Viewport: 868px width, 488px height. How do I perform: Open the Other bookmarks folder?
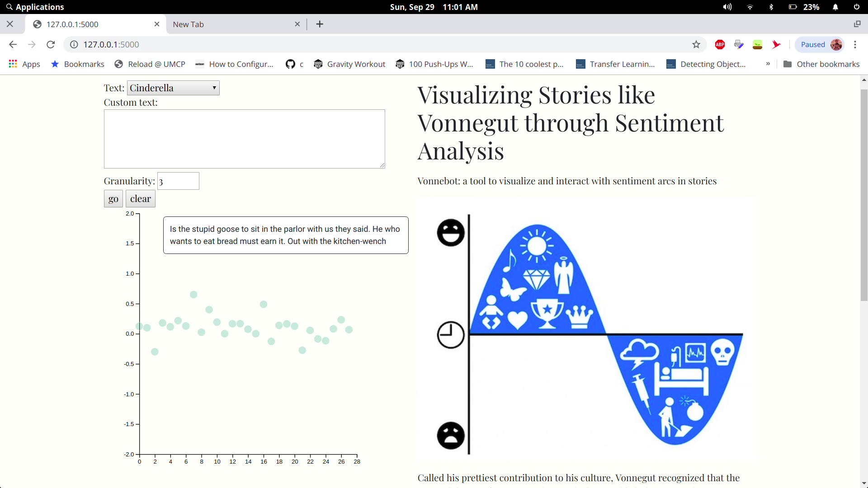pyautogui.click(x=821, y=64)
